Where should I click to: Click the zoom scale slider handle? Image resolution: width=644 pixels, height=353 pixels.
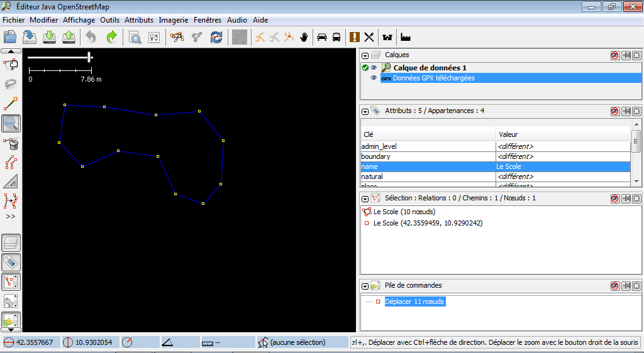[90, 57]
